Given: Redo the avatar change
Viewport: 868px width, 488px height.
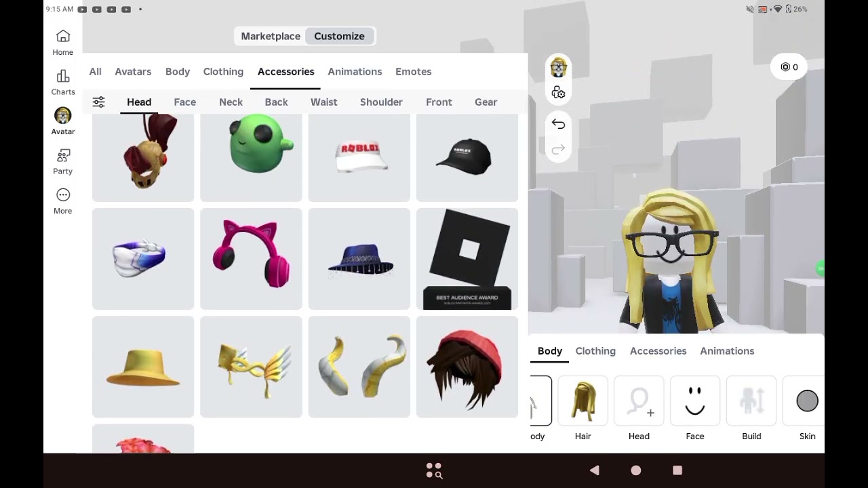Looking at the screenshot, I should [558, 150].
